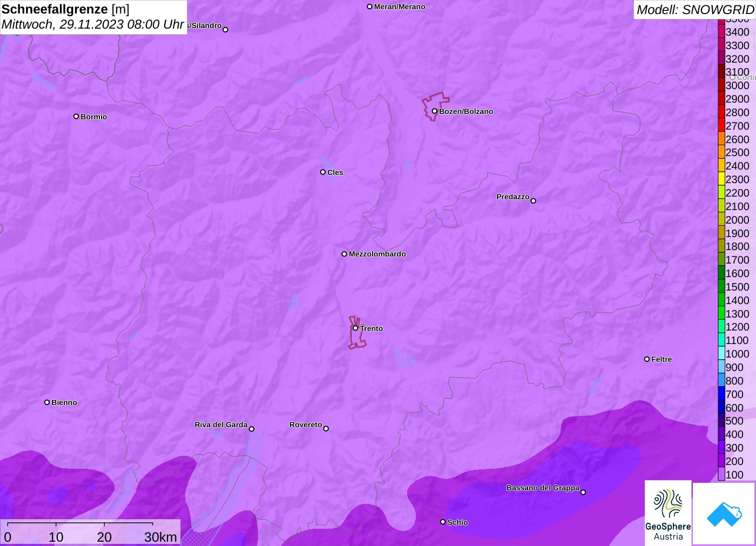This screenshot has height=546, width=756.
Task: Click the date Mittwoch, 29.11.2023 08:00 Uhr
Action: [x=93, y=24]
